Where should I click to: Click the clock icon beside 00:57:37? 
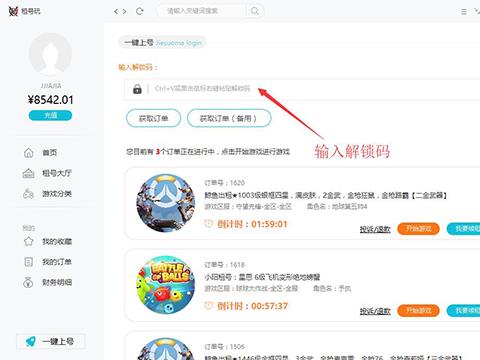[x=208, y=306]
